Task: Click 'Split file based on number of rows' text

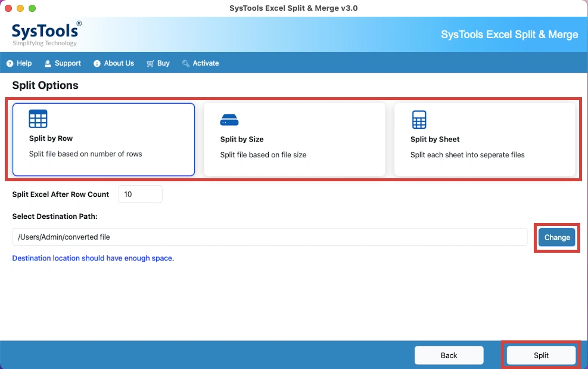Action: click(x=86, y=154)
